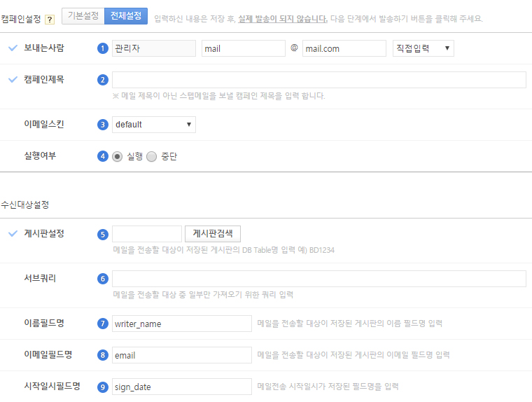Viewport: 532px width, 402px height.
Task: Click the number 2 badge next to 캠페인제목
Action: pos(103,80)
